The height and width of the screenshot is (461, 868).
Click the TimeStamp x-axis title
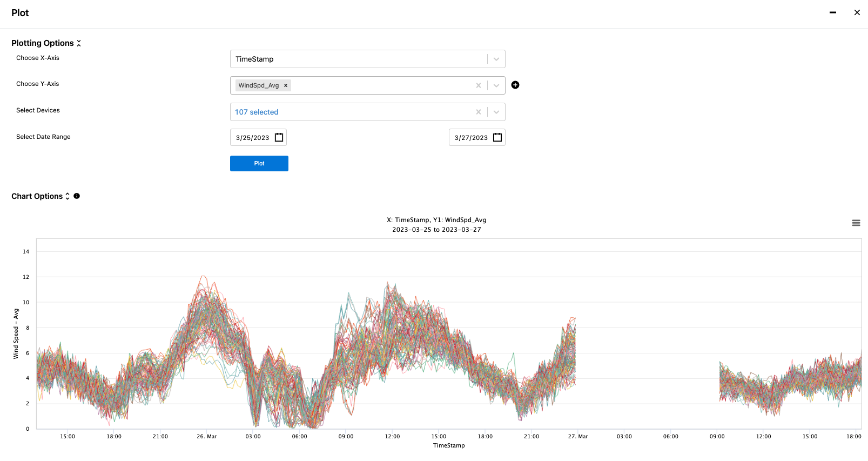[x=449, y=445]
